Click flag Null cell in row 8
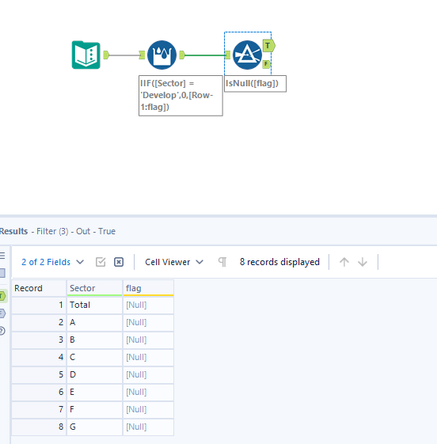This screenshot has width=437, height=444. (x=148, y=427)
